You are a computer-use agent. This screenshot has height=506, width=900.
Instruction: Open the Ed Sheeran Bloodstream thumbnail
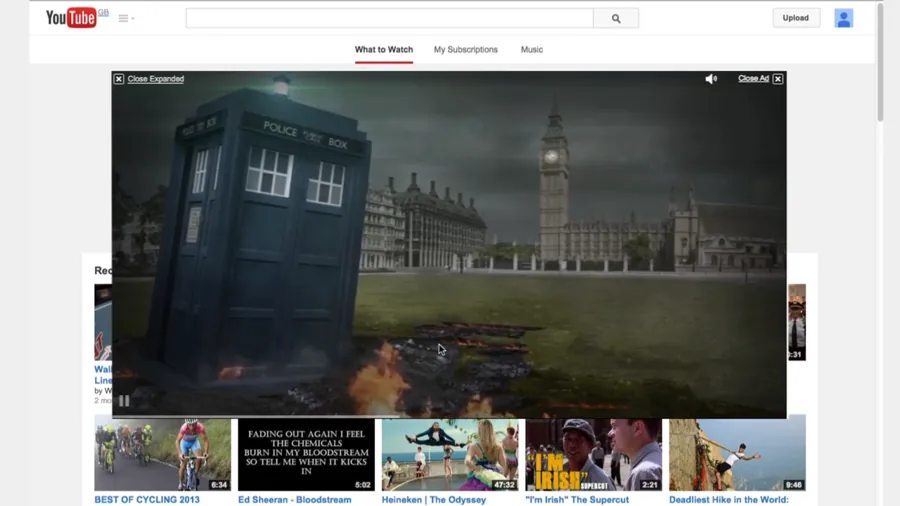pos(306,454)
